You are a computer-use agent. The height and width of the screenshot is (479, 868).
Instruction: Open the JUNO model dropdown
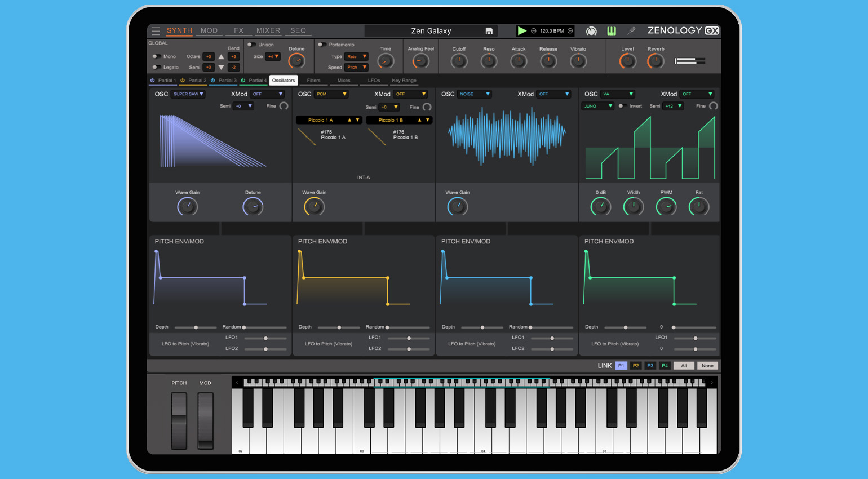pos(599,105)
